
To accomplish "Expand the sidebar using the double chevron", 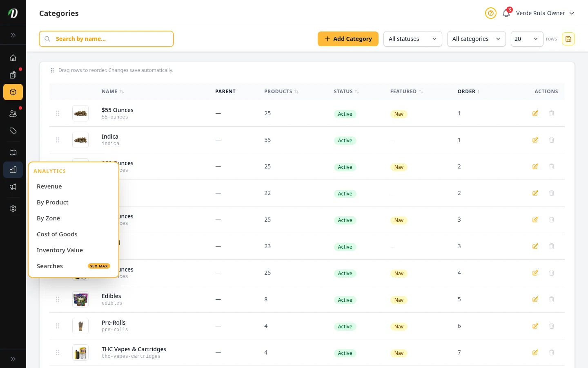I will [x=13, y=35].
